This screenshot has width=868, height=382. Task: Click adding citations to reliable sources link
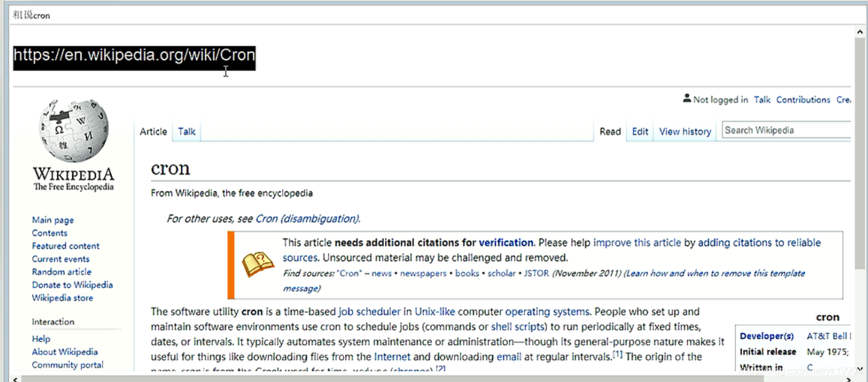[552, 250]
